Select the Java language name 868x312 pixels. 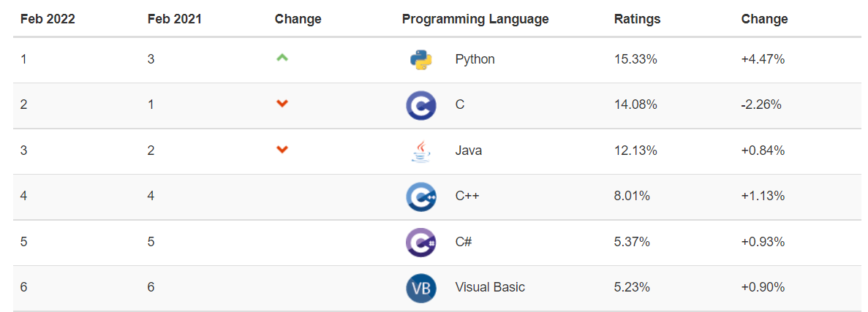tap(468, 151)
